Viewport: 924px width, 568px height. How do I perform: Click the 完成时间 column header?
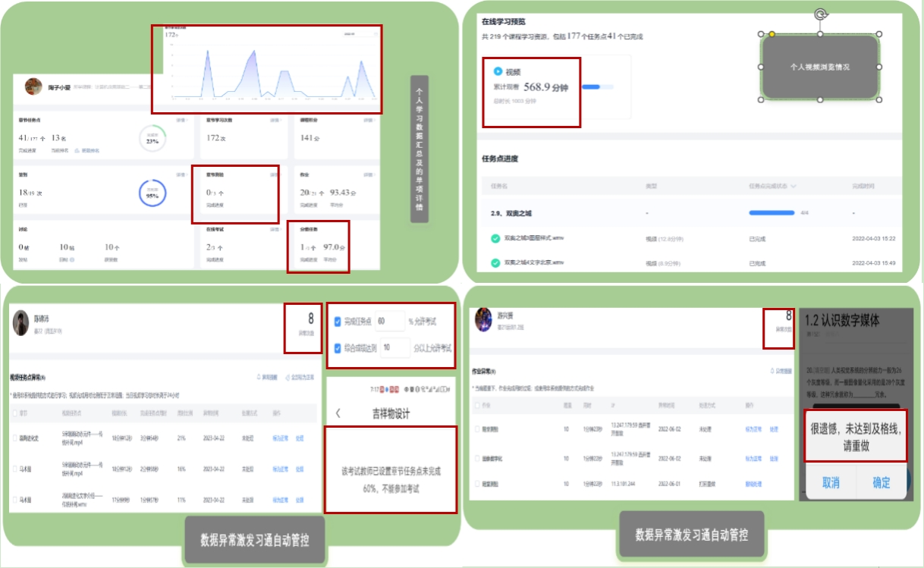click(x=863, y=186)
